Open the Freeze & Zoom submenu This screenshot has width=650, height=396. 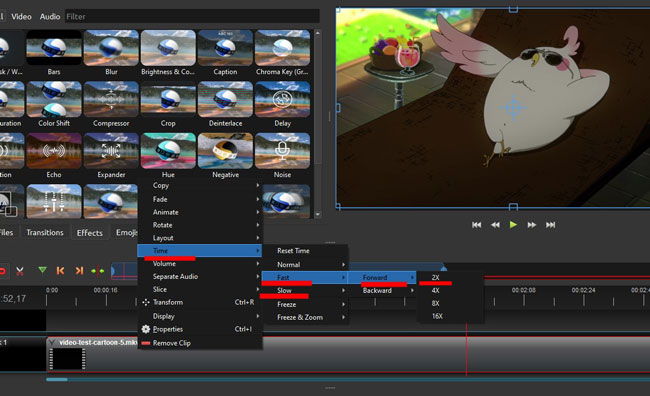coord(305,317)
